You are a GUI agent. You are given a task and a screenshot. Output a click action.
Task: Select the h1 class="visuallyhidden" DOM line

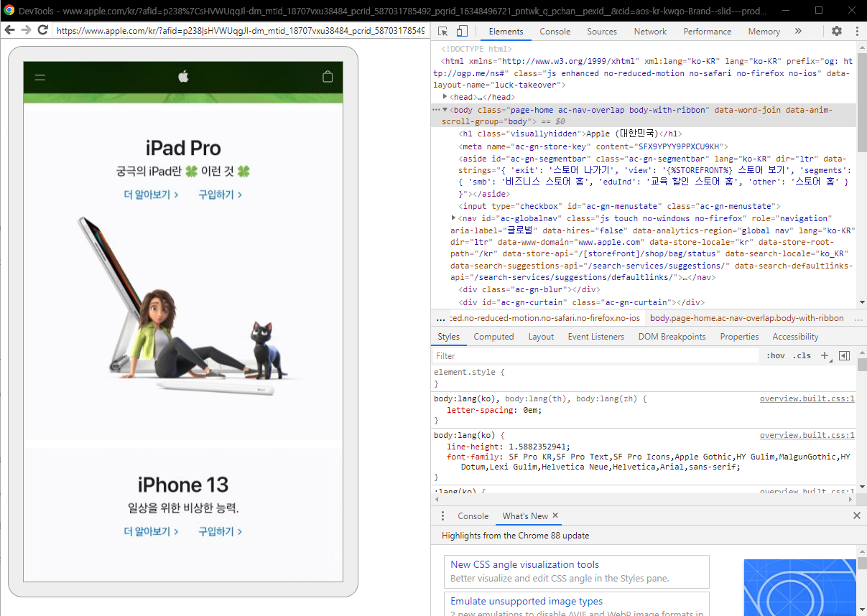pyautogui.click(x=570, y=134)
